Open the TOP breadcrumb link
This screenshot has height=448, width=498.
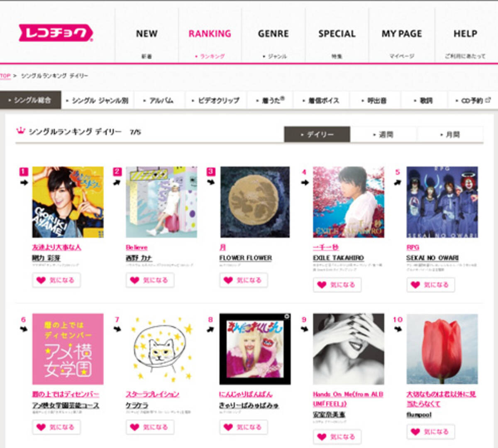pos(5,76)
